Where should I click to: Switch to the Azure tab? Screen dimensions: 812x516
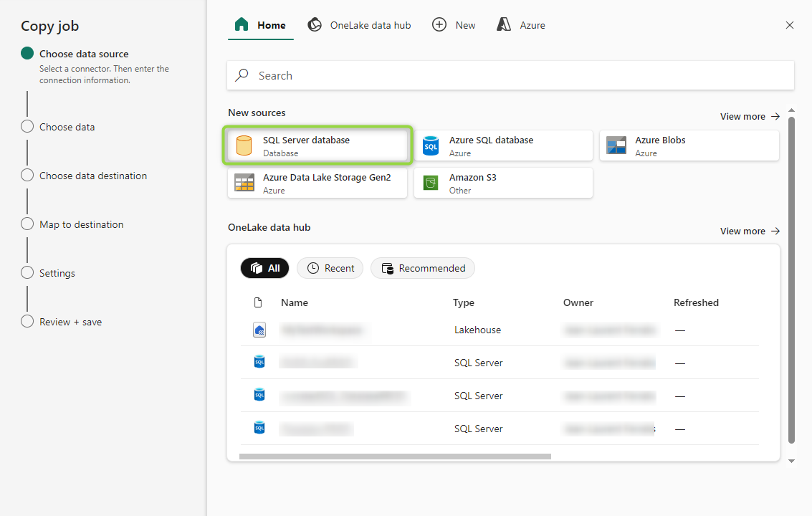[x=521, y=25]
